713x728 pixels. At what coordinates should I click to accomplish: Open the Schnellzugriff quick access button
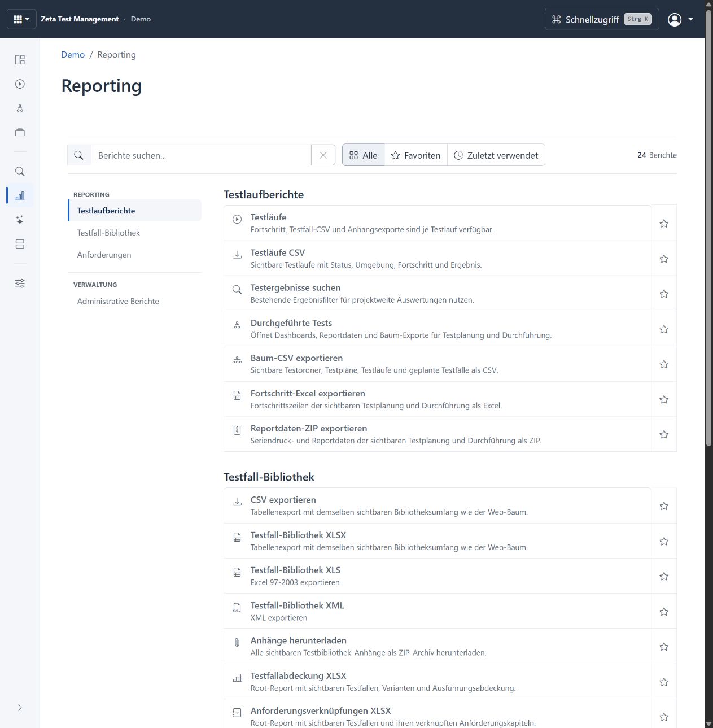point(602,19)
